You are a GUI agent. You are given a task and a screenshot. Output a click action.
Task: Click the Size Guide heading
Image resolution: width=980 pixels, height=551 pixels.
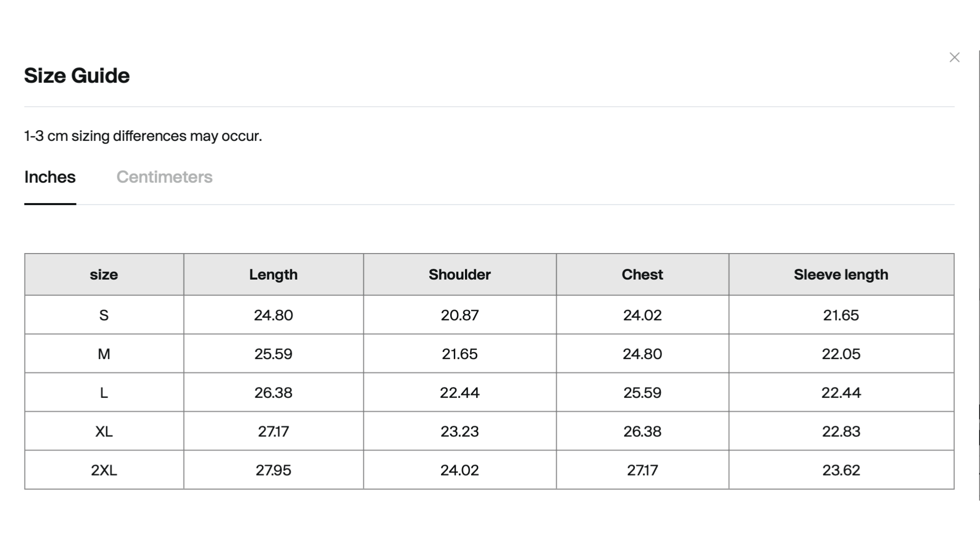coord(77,76)
